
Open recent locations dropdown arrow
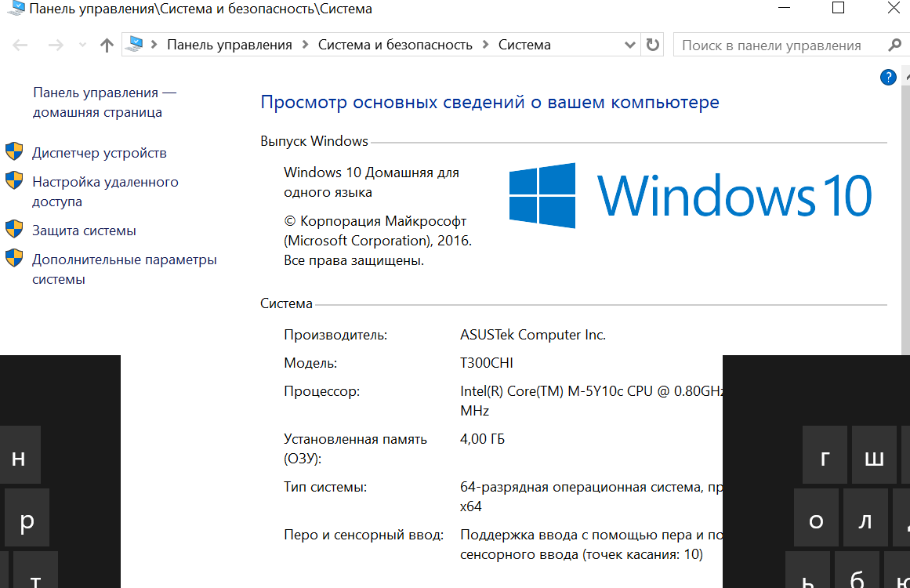coord(82,45)
